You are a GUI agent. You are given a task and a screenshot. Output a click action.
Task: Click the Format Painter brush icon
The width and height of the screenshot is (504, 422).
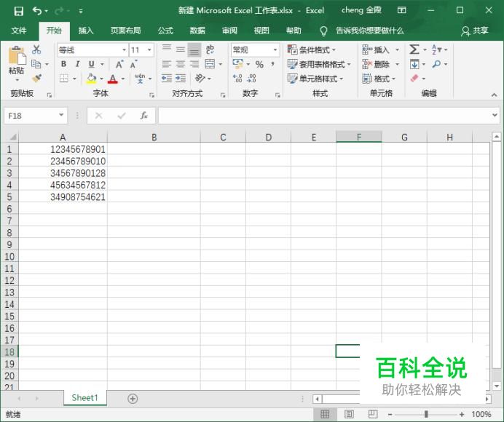click(x=36, y=79)
